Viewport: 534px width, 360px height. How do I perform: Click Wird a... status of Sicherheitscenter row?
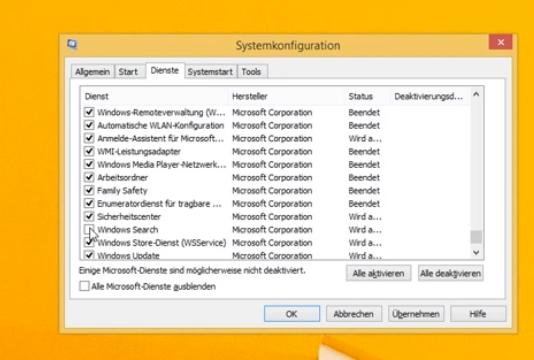pyautogui.click(x=365, y=217)
